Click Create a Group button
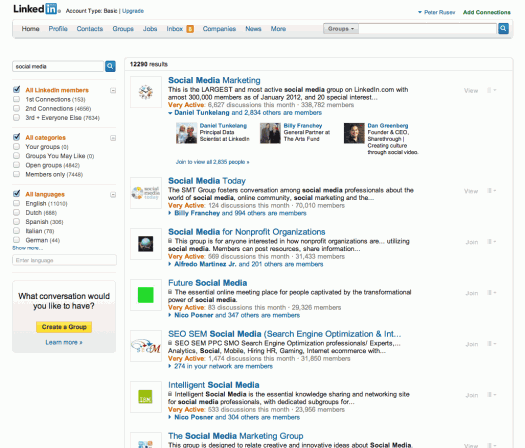525x448 pixels. pyautogui.click(x=64, y=327)
